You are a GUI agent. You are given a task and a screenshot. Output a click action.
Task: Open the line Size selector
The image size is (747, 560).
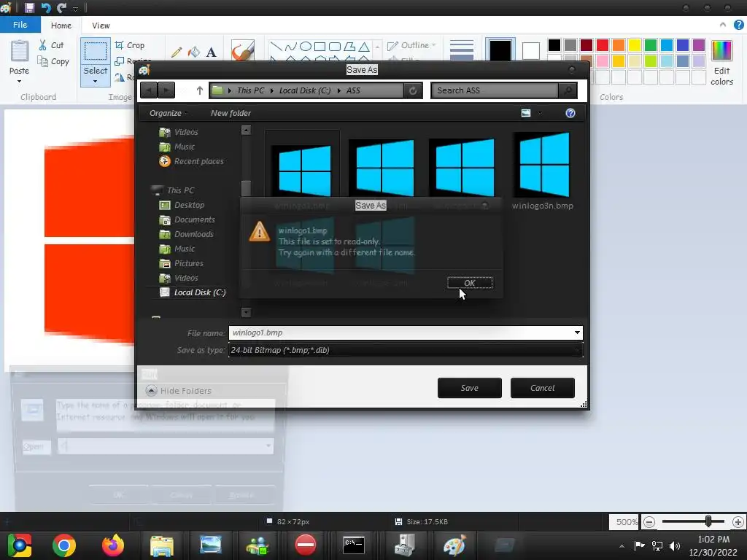click(x=462, y=50)
